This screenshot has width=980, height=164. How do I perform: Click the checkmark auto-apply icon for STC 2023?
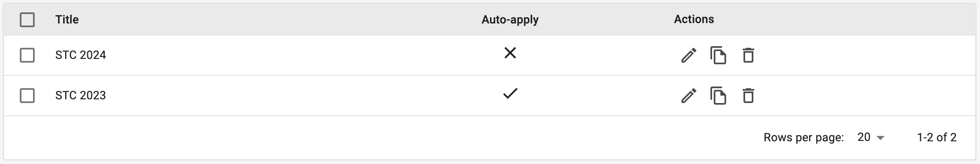[510, 94]
